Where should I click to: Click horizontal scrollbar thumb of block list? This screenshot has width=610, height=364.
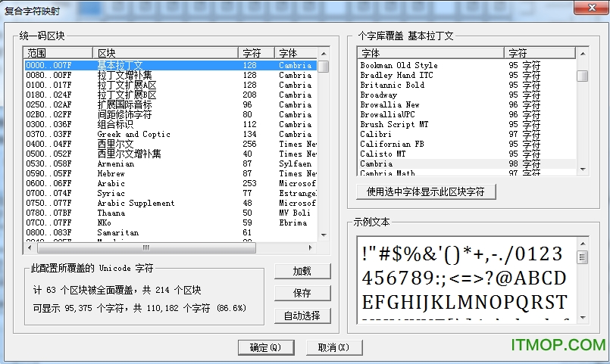pyautogui.click(x=146, y=247)
